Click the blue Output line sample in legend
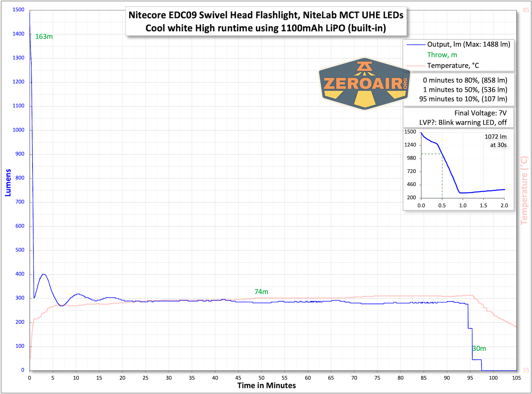 (416, 45)
